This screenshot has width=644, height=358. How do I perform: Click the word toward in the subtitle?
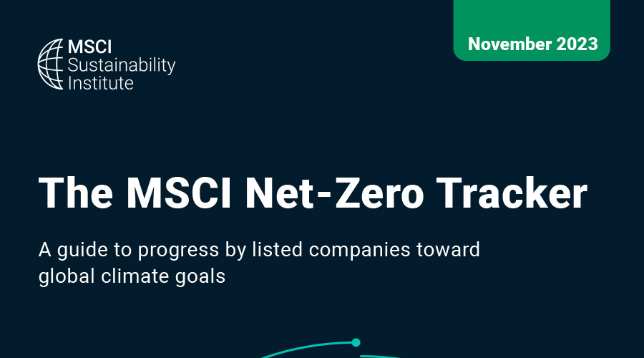pos(452,251)
